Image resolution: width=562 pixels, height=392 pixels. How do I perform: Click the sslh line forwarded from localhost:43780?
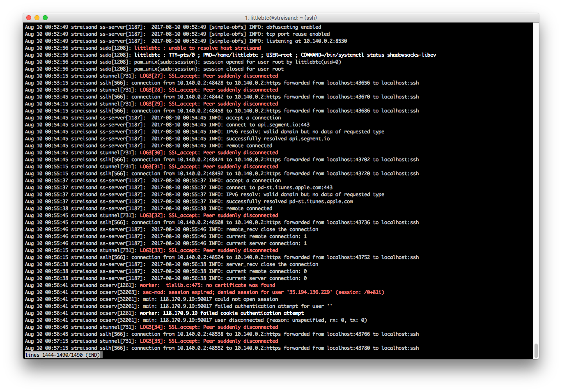(222, 348)
